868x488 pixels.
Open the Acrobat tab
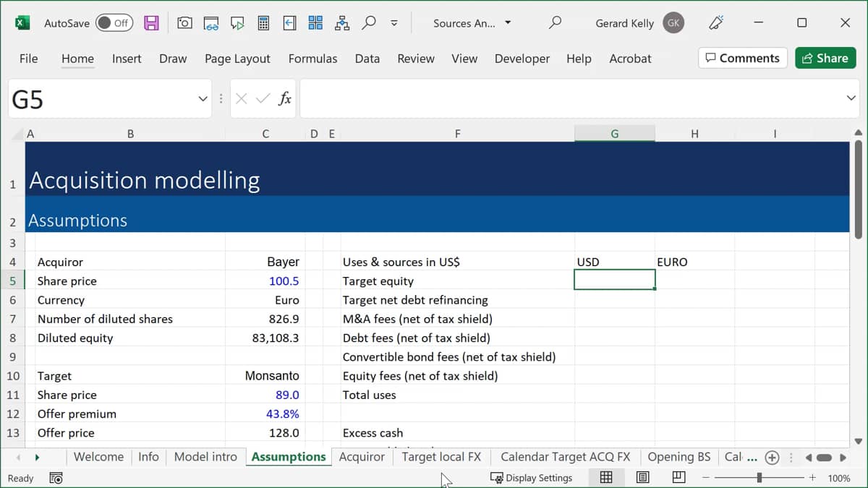(630, 59)
